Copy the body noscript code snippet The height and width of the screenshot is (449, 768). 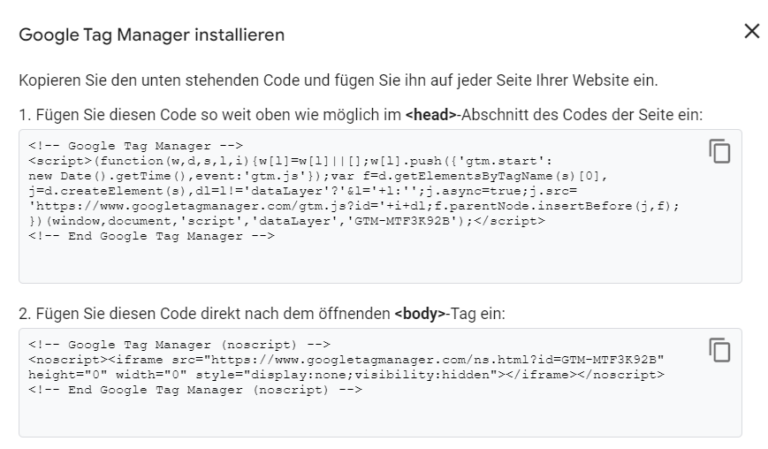pos(717,350)
